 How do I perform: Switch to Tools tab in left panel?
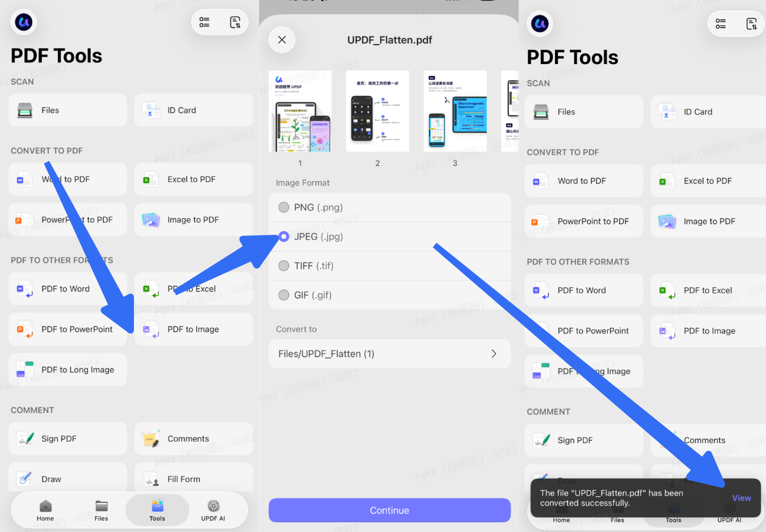point(157,510)
